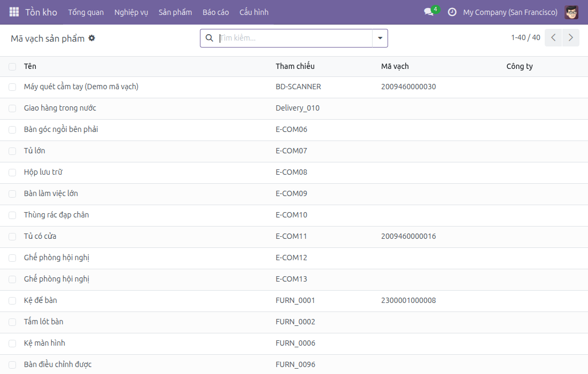Open the Báo cáo menu
The image size is (588, 374).
click(x=215, y=12)
